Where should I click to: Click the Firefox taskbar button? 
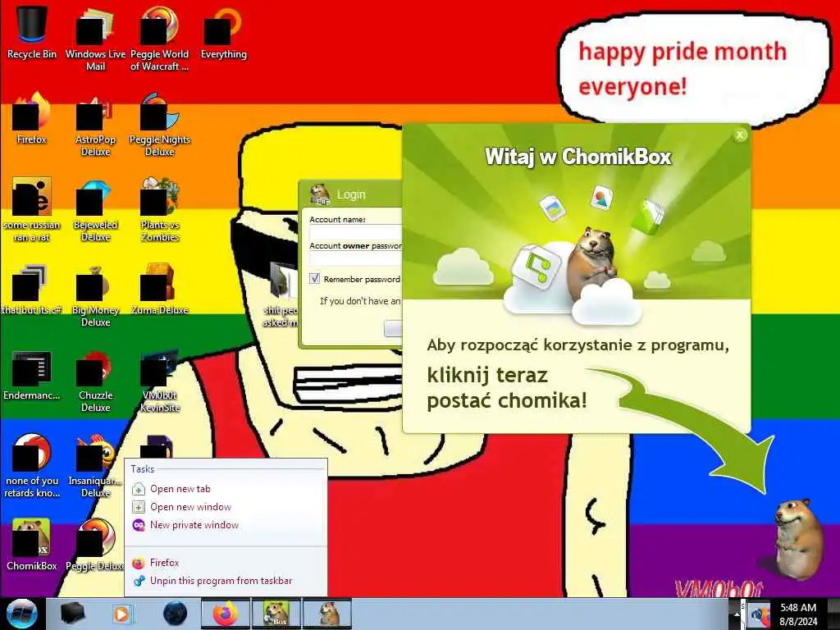(226, 614)
